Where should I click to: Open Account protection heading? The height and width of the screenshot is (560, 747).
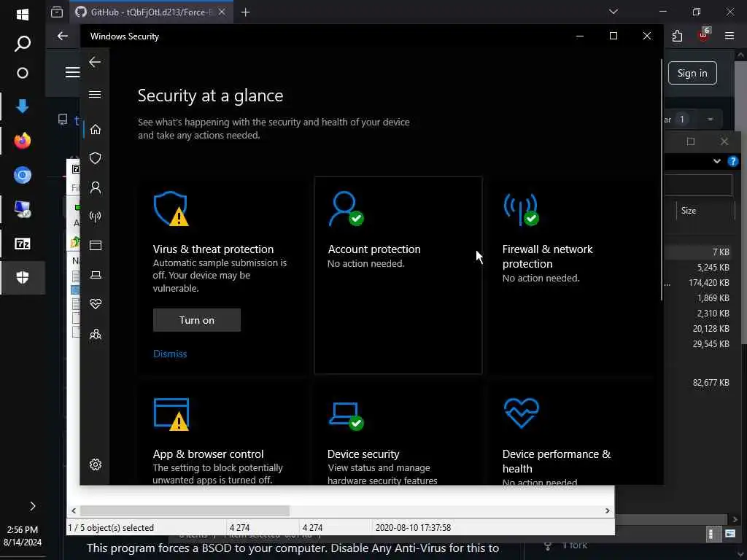coord(374,249)
